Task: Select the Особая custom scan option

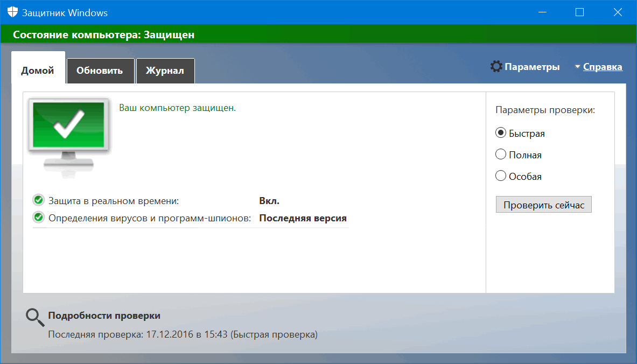Action: pos(501,176)
